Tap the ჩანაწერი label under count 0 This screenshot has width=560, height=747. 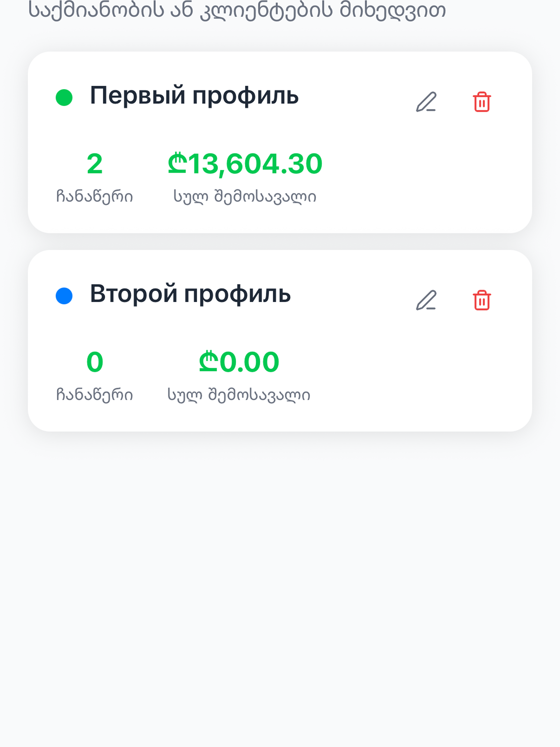pos(94,395)
